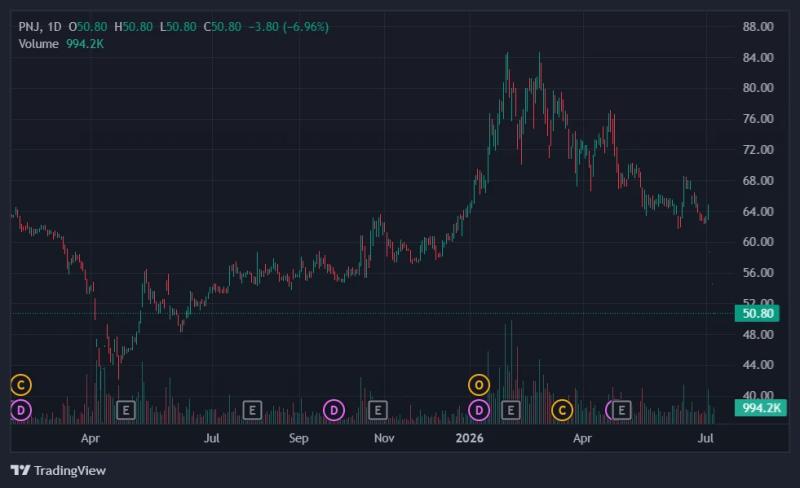This screenshot has width=800, height=488.
Task: Open the earnings E marker just before Nov
Action: [378, 410]
